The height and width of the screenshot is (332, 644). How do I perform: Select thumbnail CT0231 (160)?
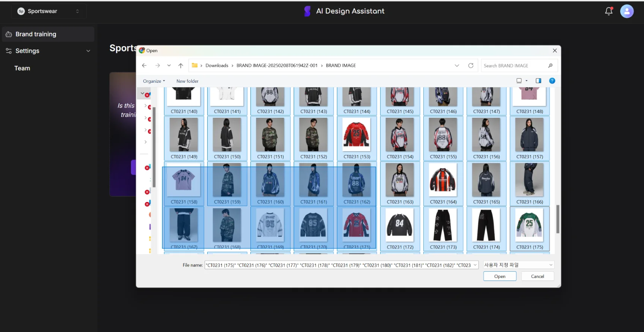[x=271, y=183]
